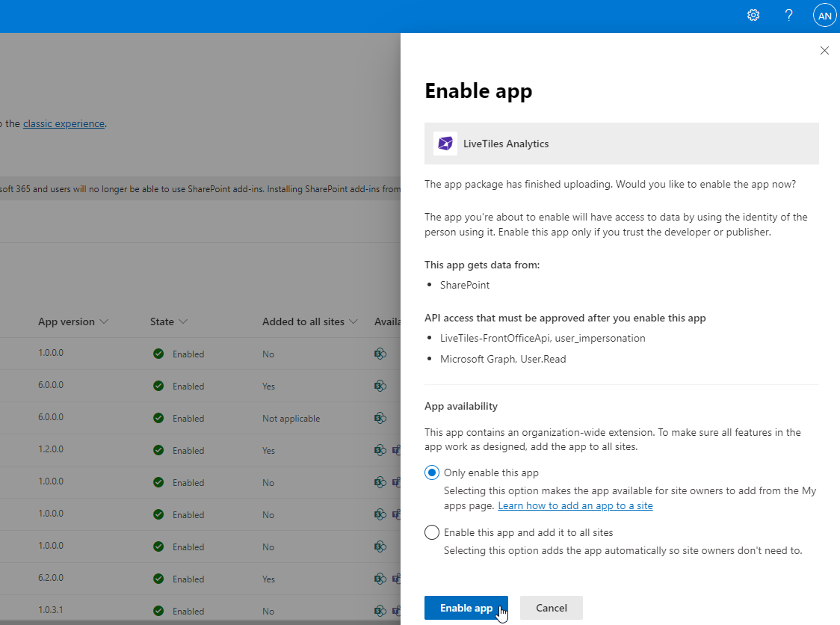The image size is (840, 625).
Task: Click the Enabled label in the 6.2.0.0 row
Action: tap(188, 579)
